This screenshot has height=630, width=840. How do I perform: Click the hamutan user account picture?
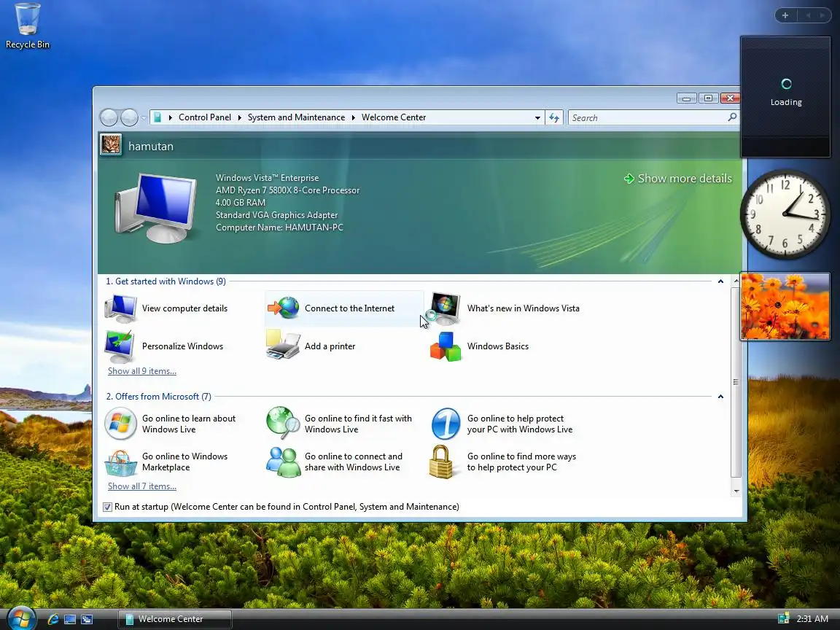point(111,144)
